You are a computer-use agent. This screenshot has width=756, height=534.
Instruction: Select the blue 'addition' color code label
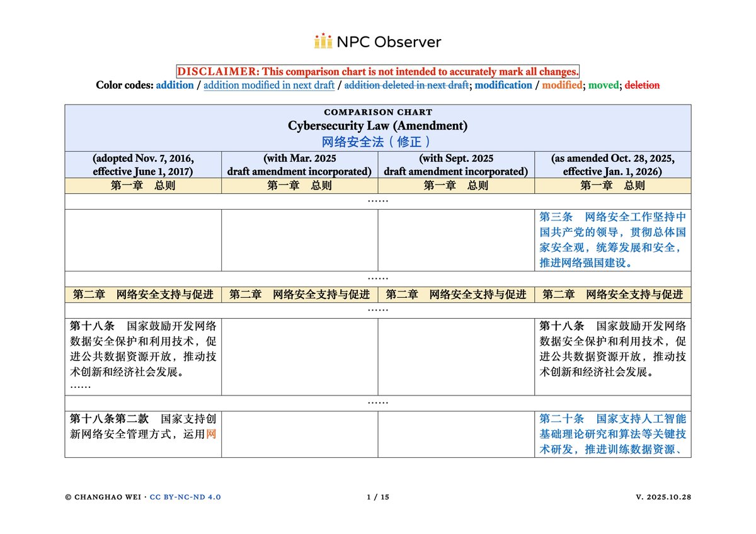pyautogui.click(x=174, y=85)
